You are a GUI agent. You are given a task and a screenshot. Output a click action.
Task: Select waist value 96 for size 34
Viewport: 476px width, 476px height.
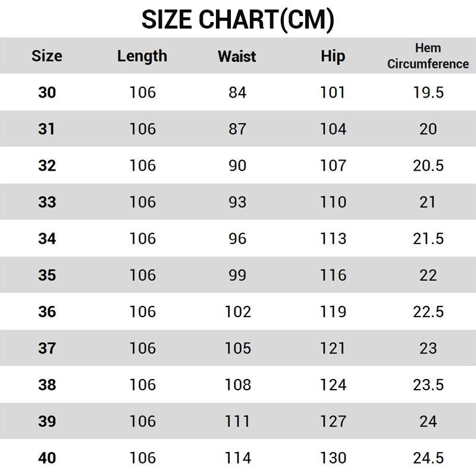[237, 239]
